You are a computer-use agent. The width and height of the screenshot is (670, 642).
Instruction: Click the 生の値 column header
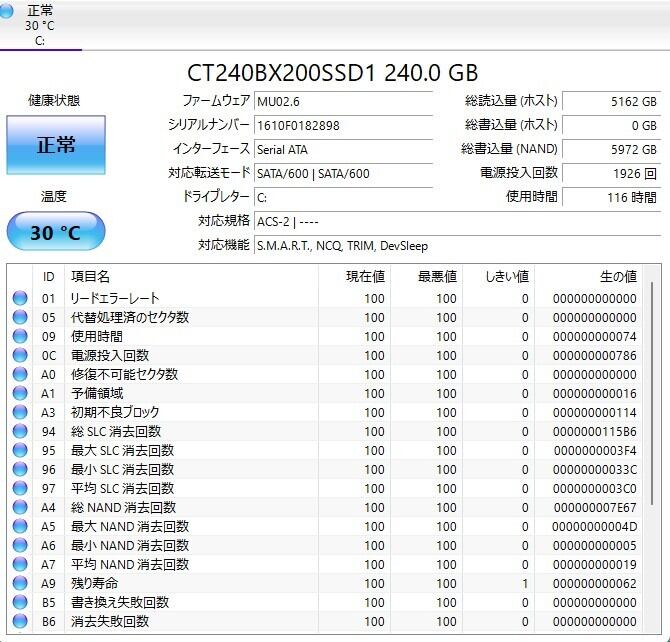[588, 277]
